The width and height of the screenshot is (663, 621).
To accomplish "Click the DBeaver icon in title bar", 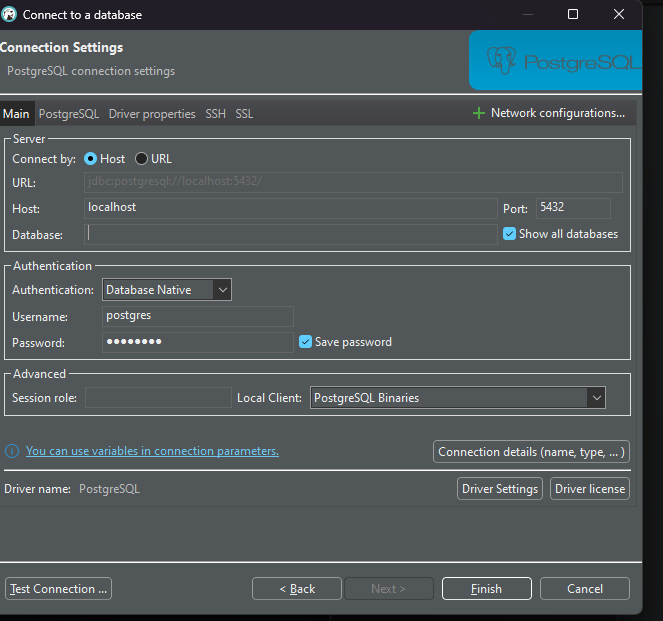I will [9, 15].
